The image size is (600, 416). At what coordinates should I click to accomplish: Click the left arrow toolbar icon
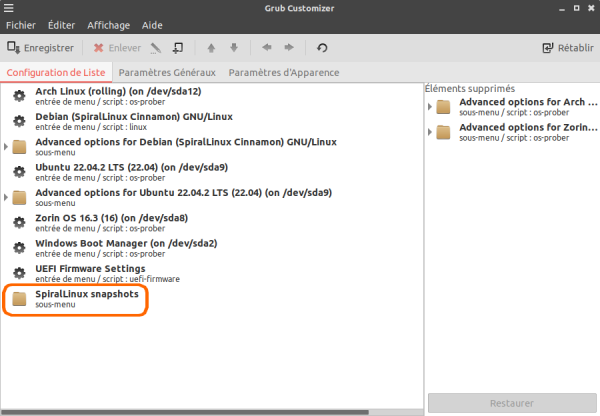click(266, 47)
